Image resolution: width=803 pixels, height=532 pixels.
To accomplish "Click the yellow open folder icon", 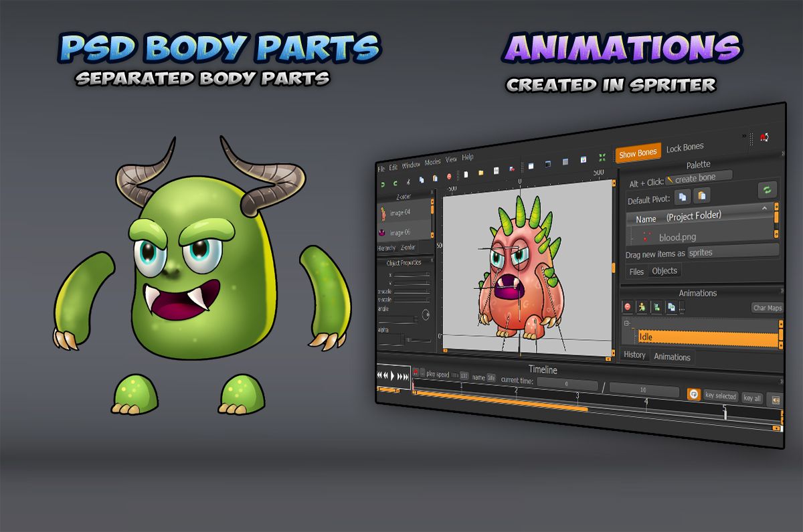I will (x=480, y=173).
